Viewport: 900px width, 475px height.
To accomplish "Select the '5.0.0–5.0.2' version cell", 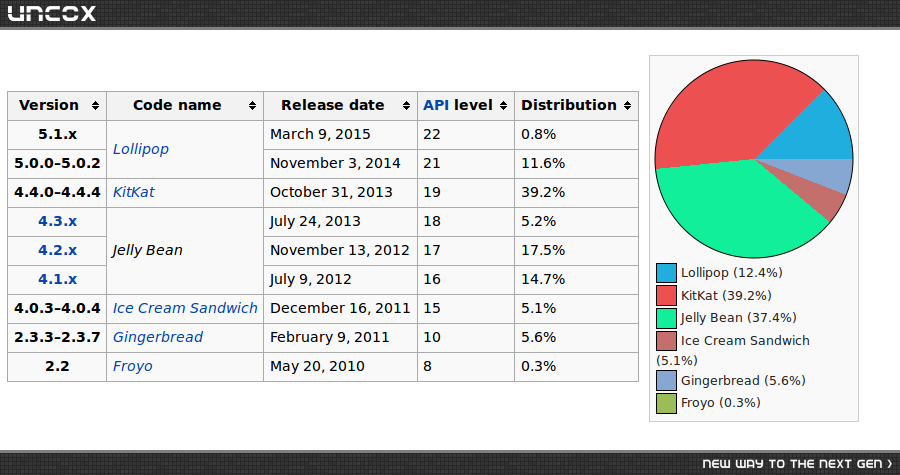I will click(x=57, y=163).
